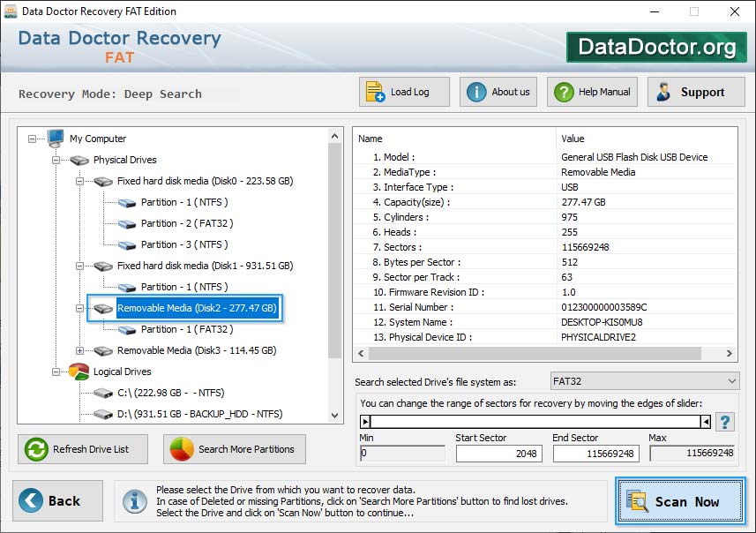Click the Back arrow icon
The height and width of the screenshot is (533, 756).
click(x=30, y=500)
